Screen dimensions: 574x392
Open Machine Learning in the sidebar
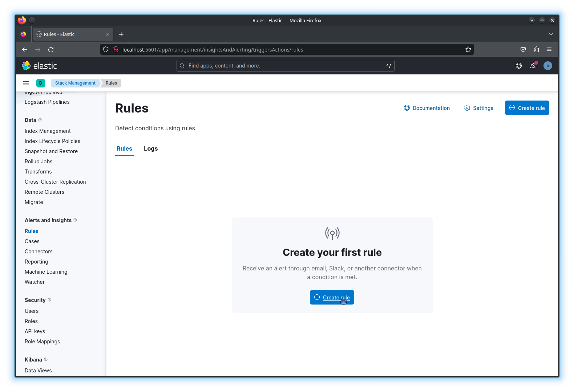pyautogui.click(x=46, y=272)
